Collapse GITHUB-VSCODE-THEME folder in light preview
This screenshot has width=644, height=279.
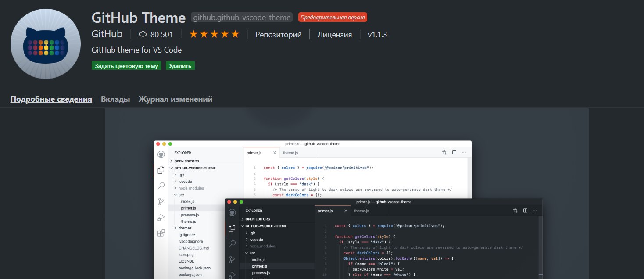[x=195, y=168]
